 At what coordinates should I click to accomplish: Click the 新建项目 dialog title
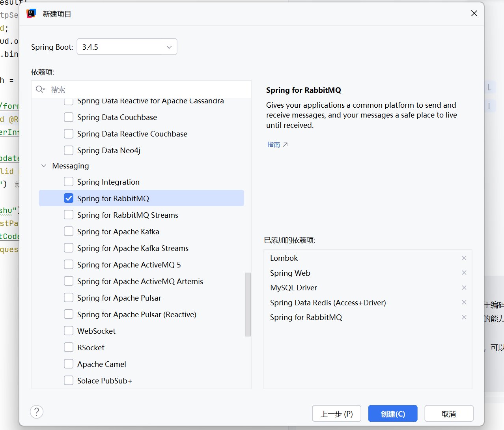57,14
